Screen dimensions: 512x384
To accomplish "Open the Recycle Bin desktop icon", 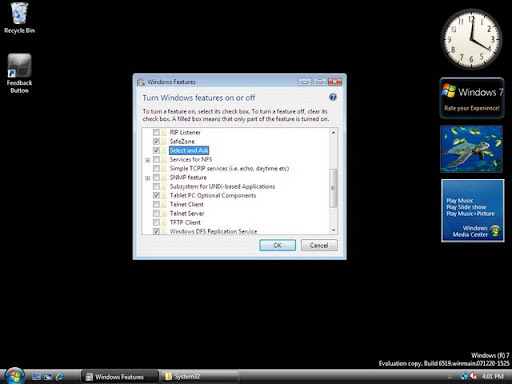I will click(x=19, y=17).
